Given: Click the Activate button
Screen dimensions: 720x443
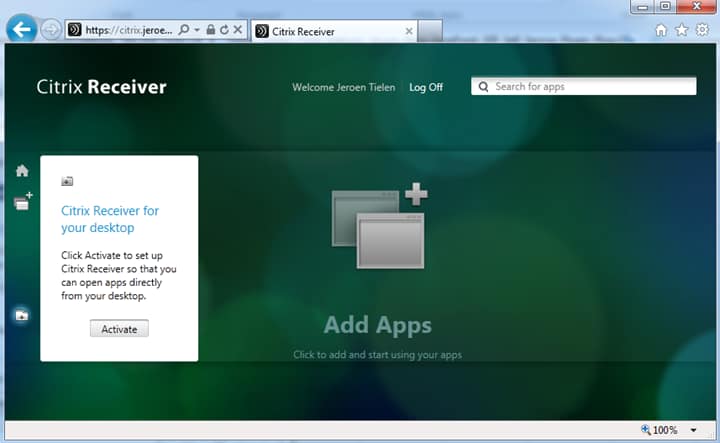Looking at the screenshot, I should 119,329.
